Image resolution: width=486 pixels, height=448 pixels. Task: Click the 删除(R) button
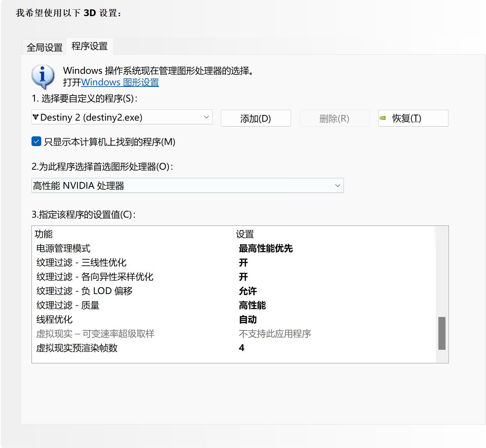[334, 118]
